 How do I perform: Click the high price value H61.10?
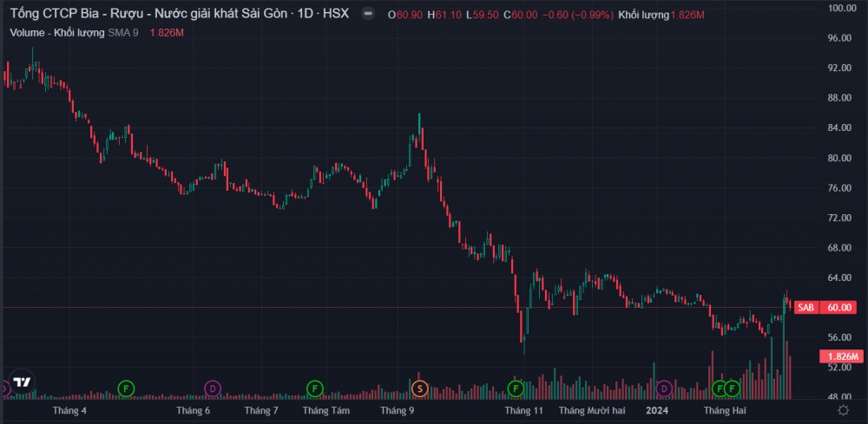point(444,15)
